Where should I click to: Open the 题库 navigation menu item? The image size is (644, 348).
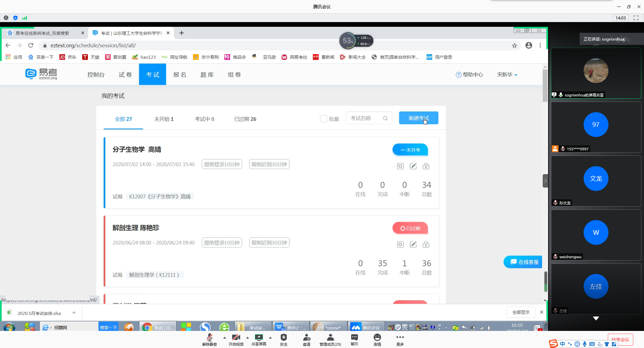207,75
